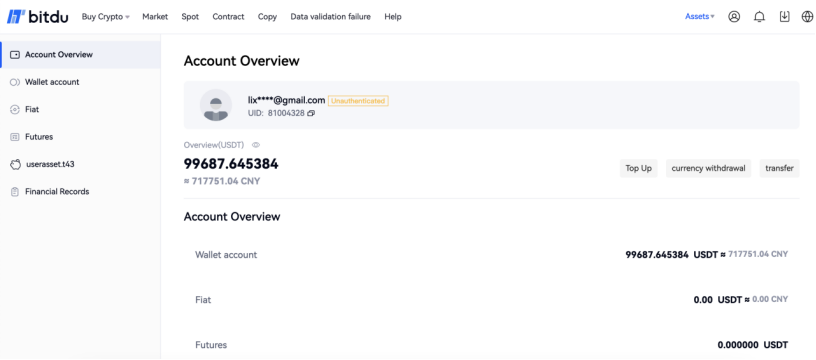This screenshot has width=816, height=360.
Task: Select Futures in sidebar
Action: (x=81, y=137)
